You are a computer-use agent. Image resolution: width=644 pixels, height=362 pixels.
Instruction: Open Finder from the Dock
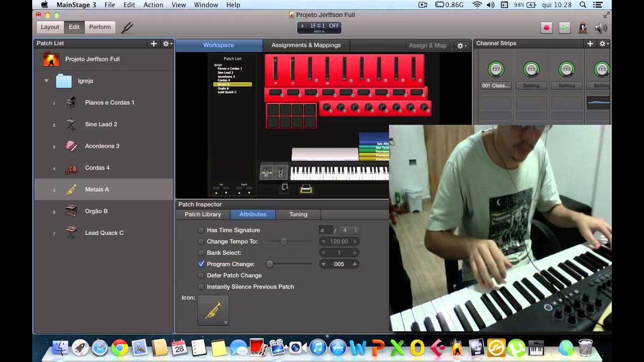(60, 347)
